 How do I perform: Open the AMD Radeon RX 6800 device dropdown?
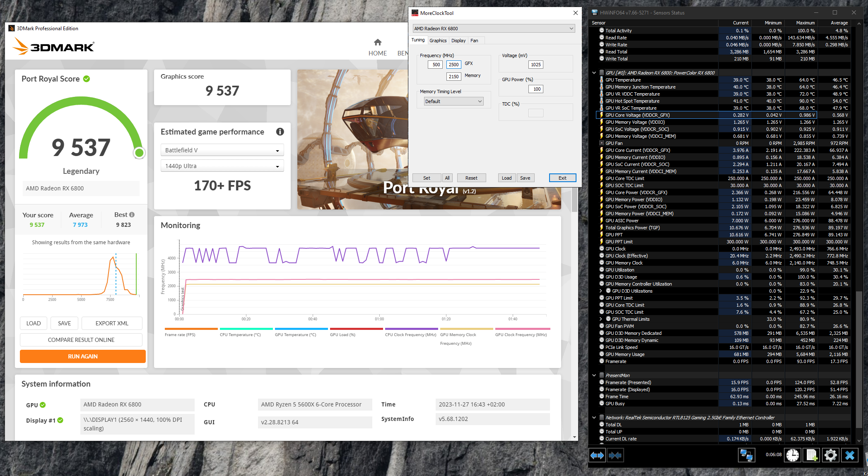click(x=494, y=29)
